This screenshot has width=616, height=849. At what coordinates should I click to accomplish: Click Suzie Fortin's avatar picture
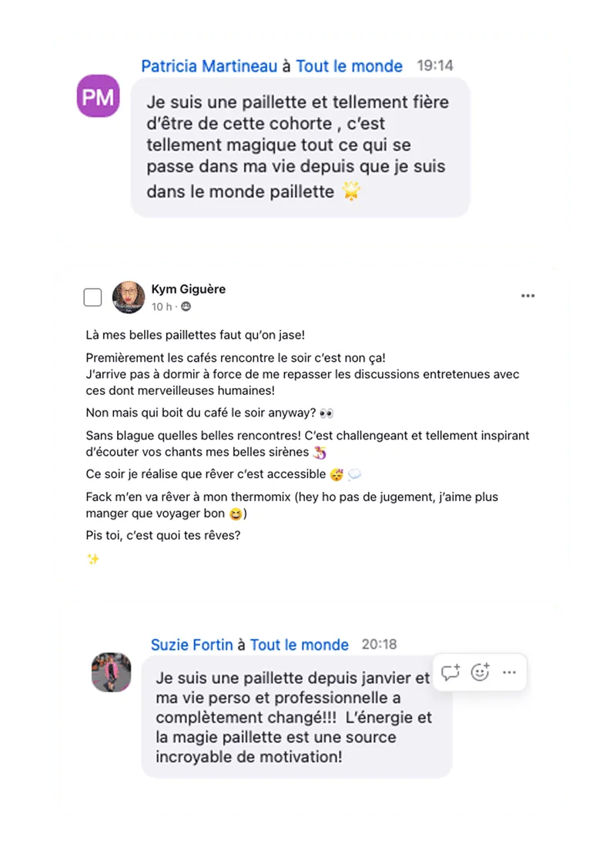click(111, 672)
